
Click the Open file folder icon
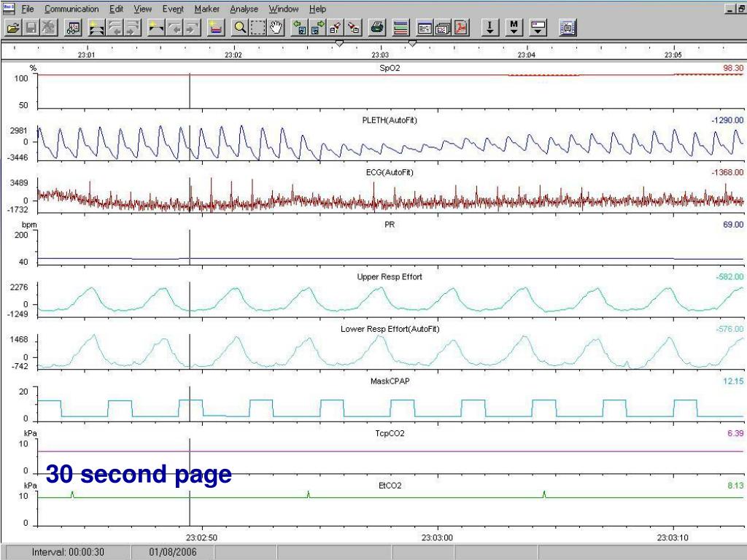[x=13, y=28]
